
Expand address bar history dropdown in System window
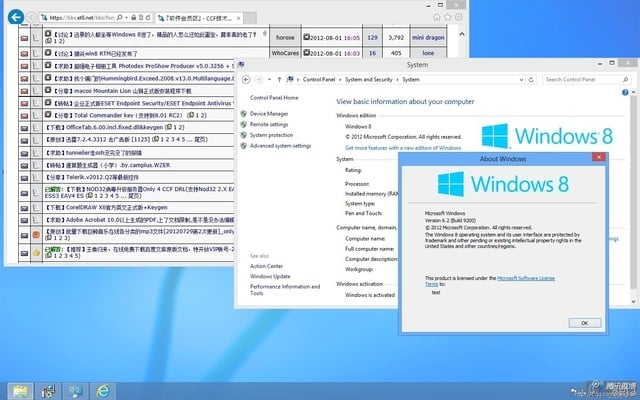point(521,80)
